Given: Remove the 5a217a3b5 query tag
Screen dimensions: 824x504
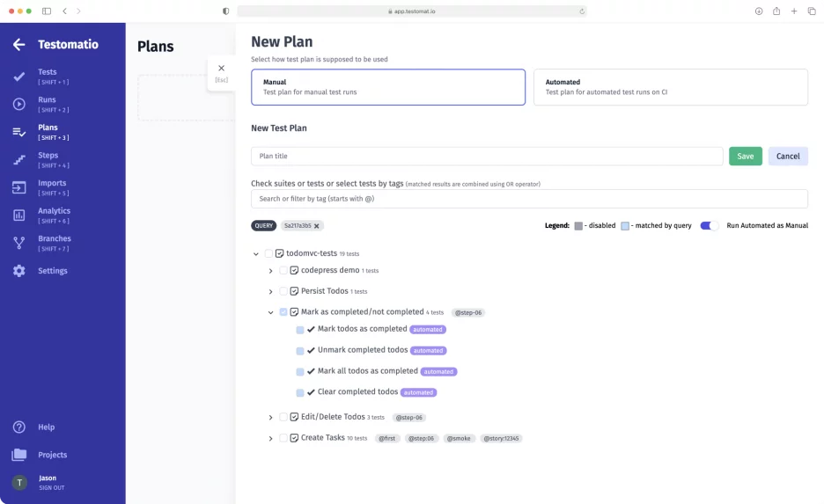Looking at the screenshot, I should [317, 226].
